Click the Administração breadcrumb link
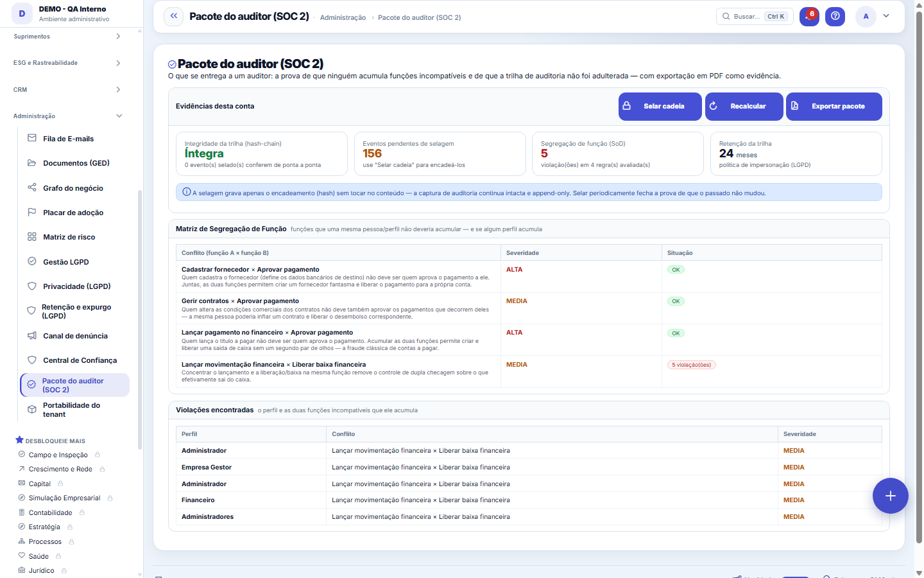 343,17
